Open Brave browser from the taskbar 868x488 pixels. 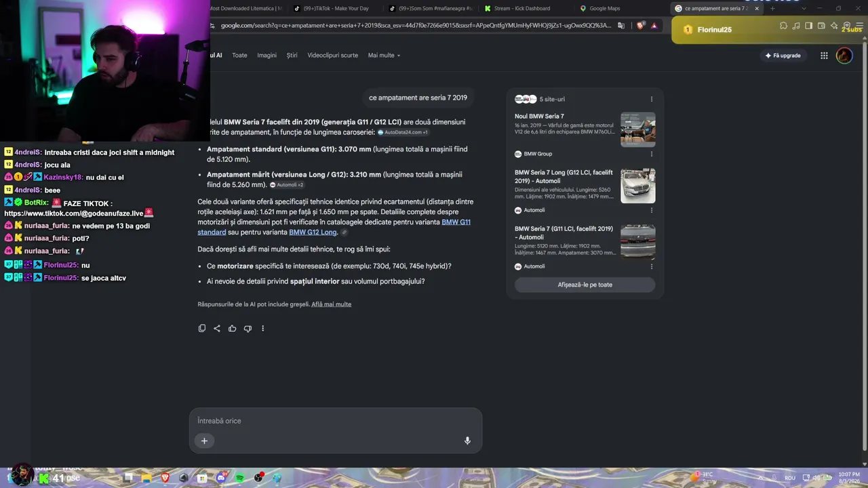(165, 478)
